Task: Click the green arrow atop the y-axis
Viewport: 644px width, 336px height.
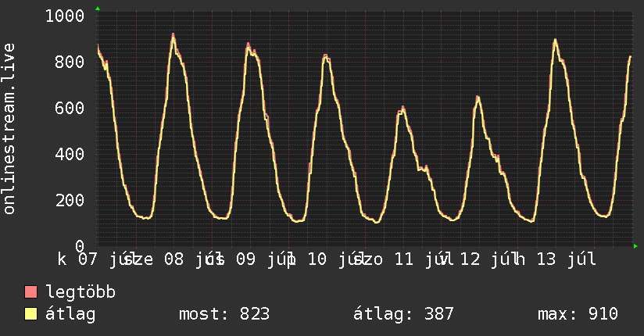Action: [98, 9]
